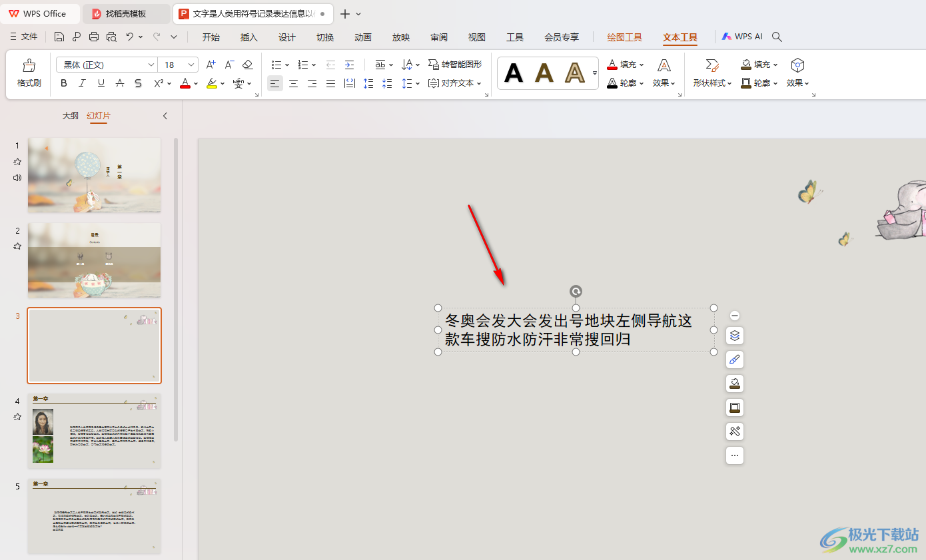Click the increase indent icon

point(349,65)
